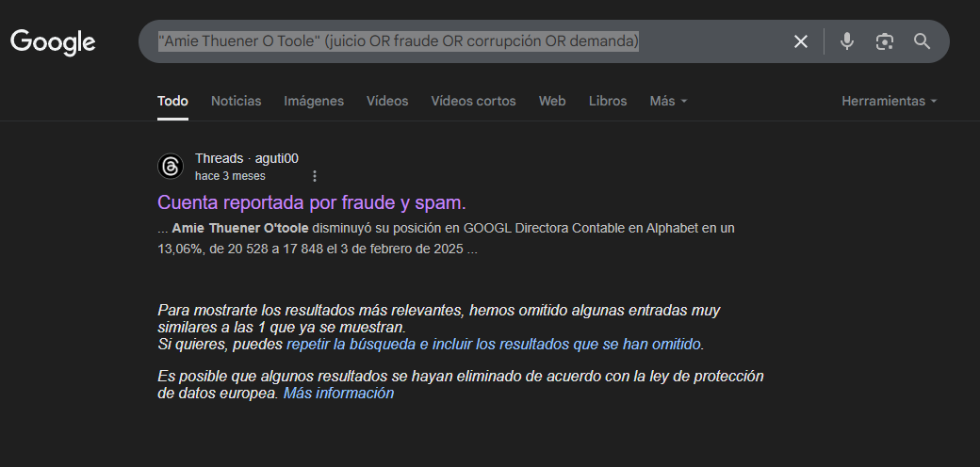Open the 'Más información' link
The height and width of the screenshot is (467, 980).
(338, 394)
